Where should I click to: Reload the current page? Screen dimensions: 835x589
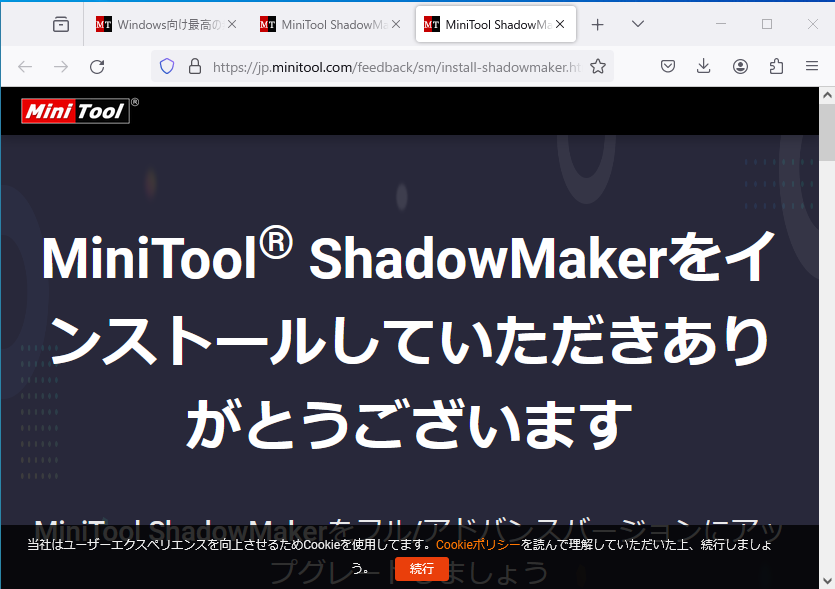coord(97,67)
